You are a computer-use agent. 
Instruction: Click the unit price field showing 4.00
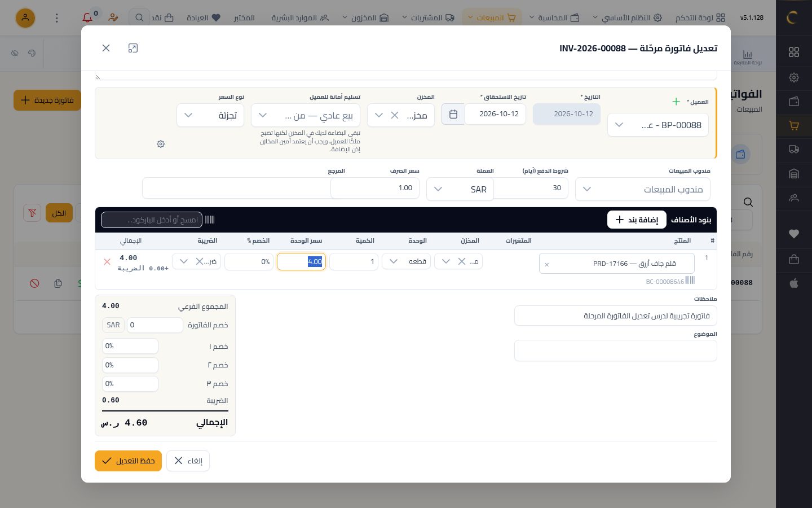[x=301, y=261]
